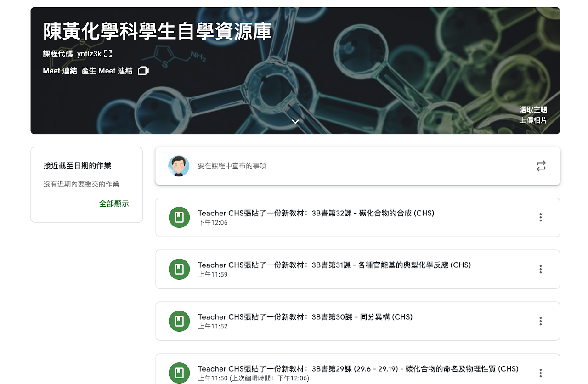Screen dimensions: 588x384
Task: Expand class details with banner chevron
Action: pos(295,122)
